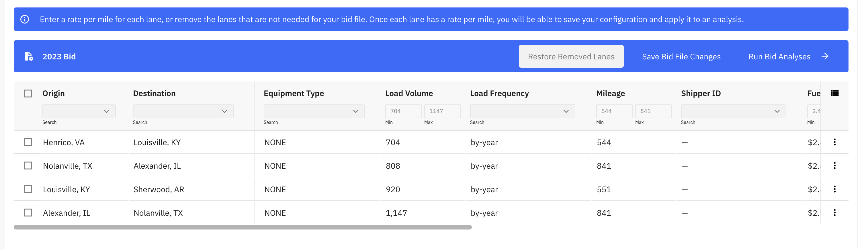Click mileage value 544
Image resolution: width=868 pixels, height=249 pixels.
pos(604,142)
